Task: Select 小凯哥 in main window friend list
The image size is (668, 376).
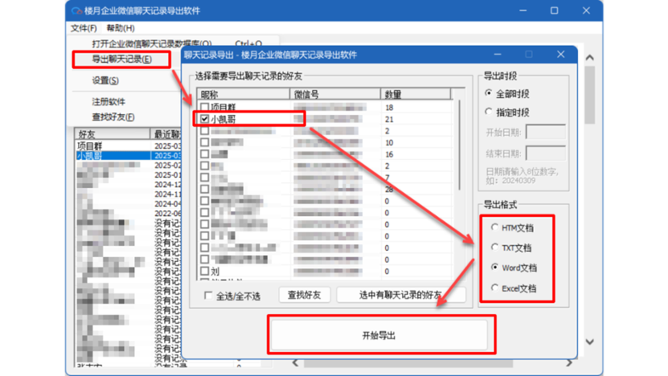Action: (x=90, y=156)
